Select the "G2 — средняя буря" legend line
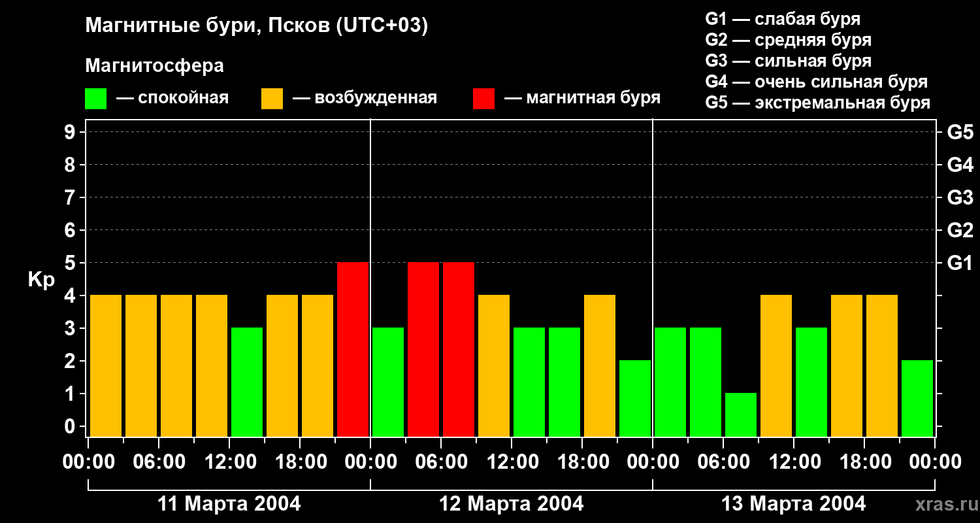The width and height of the screenshot is (980, 523). coord(789,40)
